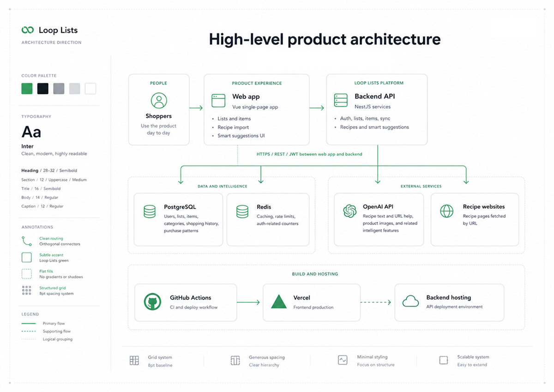Image resolution: width=554 pixels, height=392 pixels.
Task: Click the 'Recipe websites' card title
Action: (484, 207)
